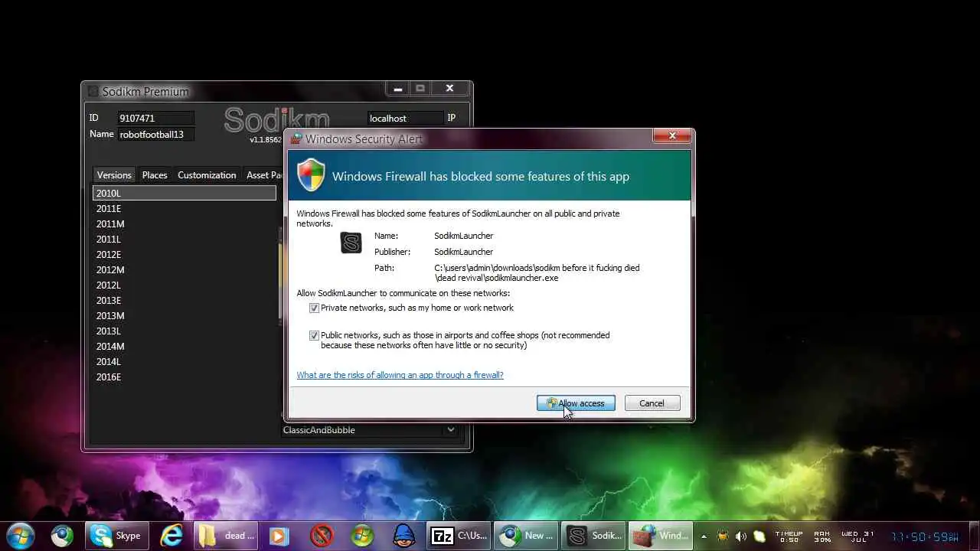
Task: Open the volume speaker tray icon
Action: point(741,536)
